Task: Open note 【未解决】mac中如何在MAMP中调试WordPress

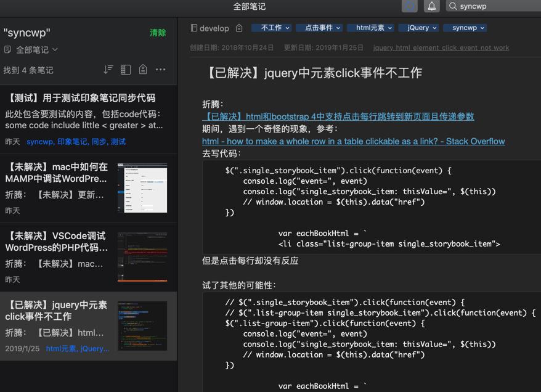Action: tap(88, 189)
